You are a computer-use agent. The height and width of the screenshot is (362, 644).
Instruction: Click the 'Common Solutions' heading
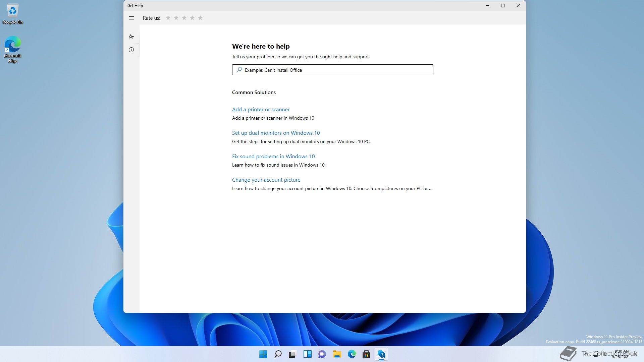[254, 93]
